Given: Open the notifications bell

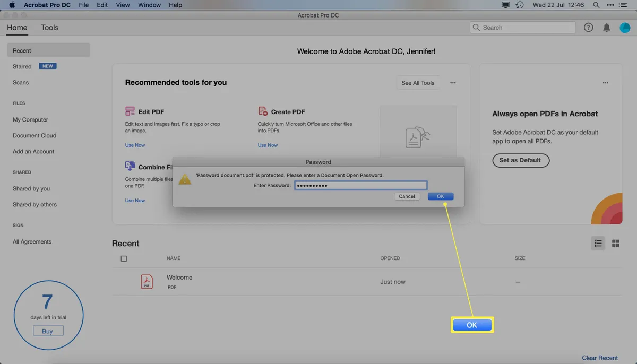Looking at the screenshot, I should tap(607, 28).
